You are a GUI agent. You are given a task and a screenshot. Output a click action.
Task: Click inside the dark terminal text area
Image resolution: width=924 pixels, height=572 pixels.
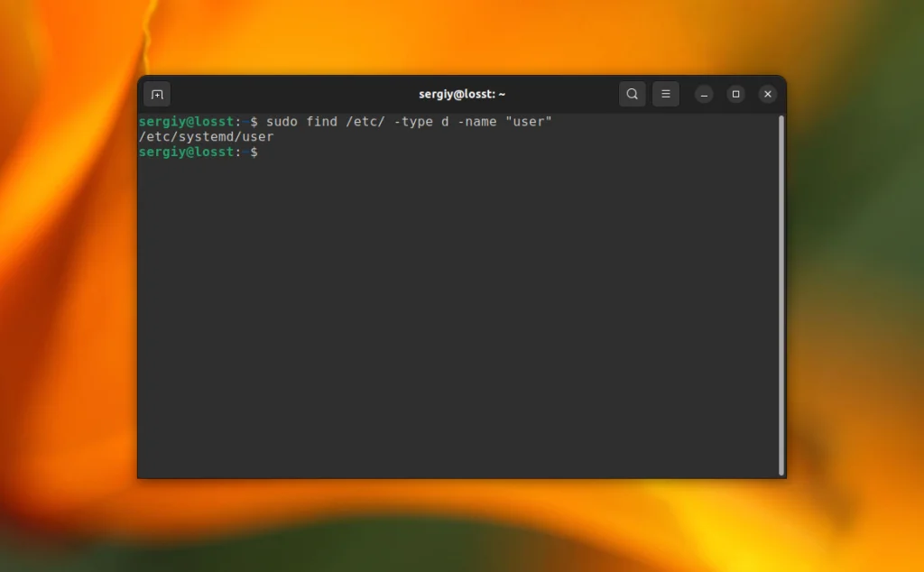tap(451, 289)
